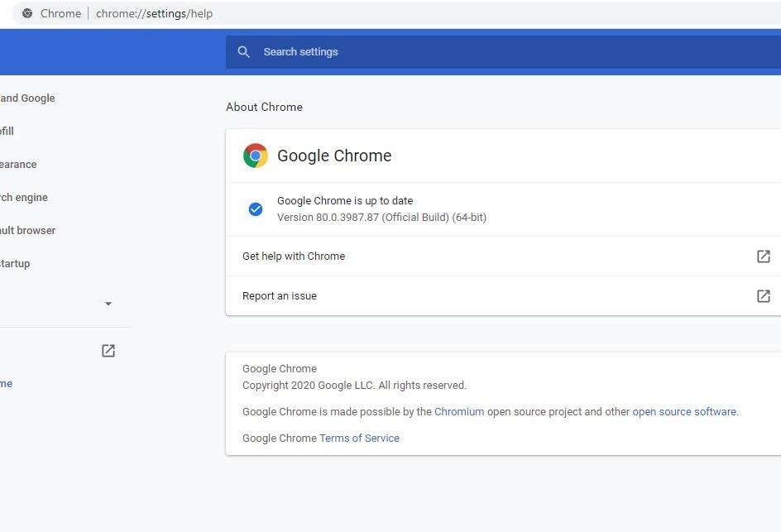Viewport: 781px width, 532px height.
Task: Open external link icon for Report an issue
Action: click(x=763, y=296)
